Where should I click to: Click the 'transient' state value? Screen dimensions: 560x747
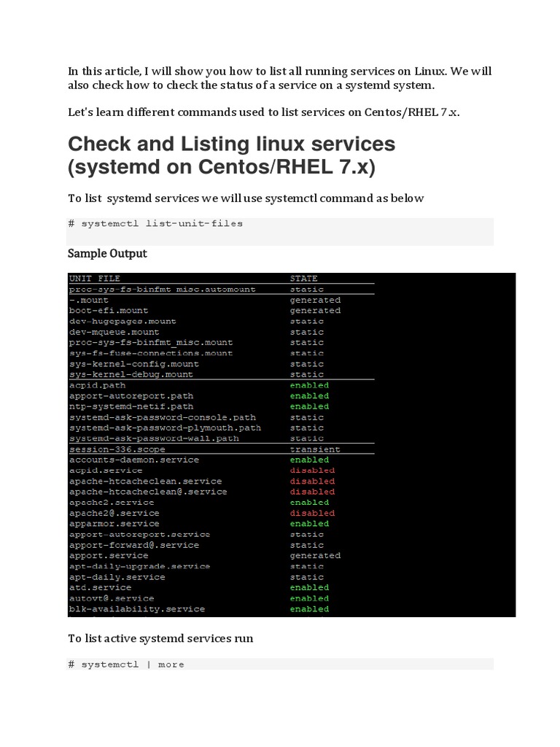[x=315, y=449]
